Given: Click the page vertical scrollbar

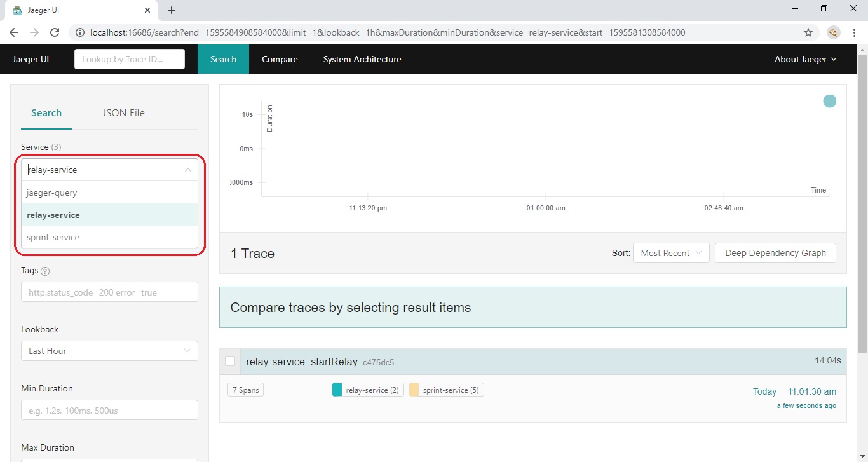Looking at the screenshot, I should (862, 203).
